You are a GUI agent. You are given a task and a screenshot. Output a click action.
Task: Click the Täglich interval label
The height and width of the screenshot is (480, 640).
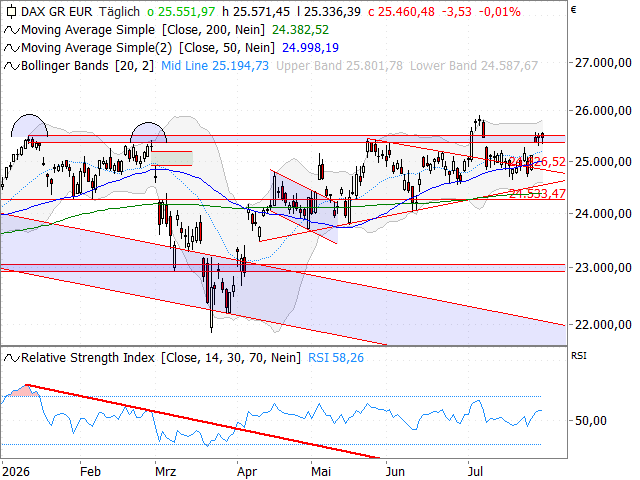pyautogui.click(x=119, y=12)
